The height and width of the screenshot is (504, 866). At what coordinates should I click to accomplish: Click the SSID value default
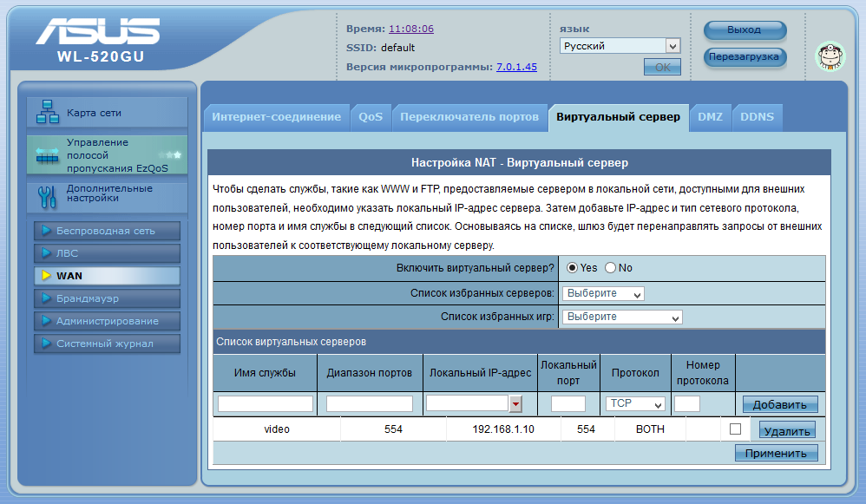397,48
